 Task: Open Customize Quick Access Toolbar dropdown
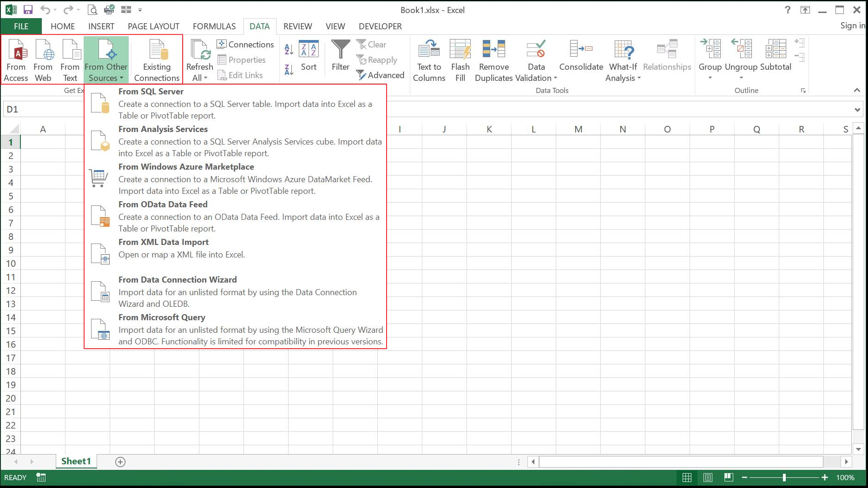[x=140, y=10]
